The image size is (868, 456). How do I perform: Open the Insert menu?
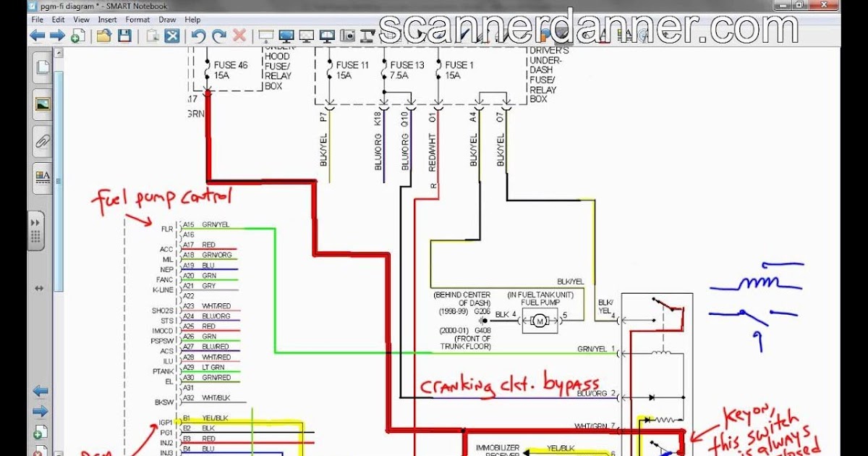click(x=107, y=20)
